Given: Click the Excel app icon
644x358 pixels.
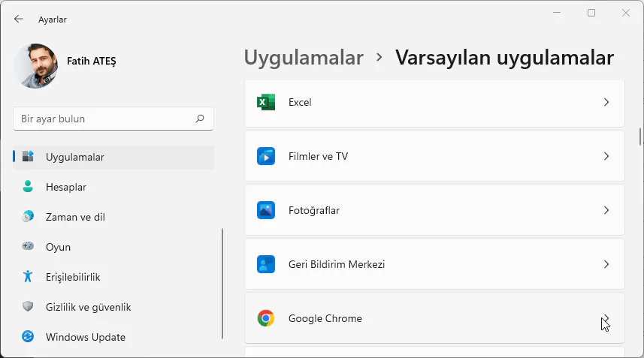Looking at the screenshot, I should click(x=266, y=102).
